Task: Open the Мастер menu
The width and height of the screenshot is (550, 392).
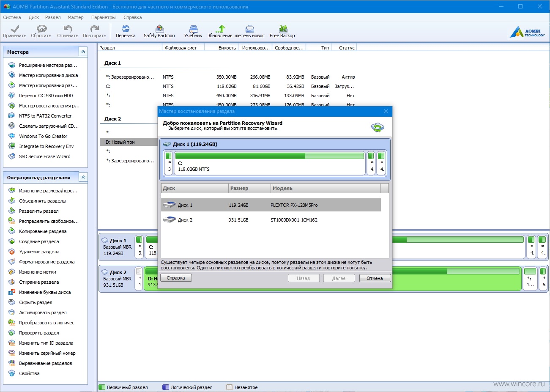Action: (x=76, y=17)
